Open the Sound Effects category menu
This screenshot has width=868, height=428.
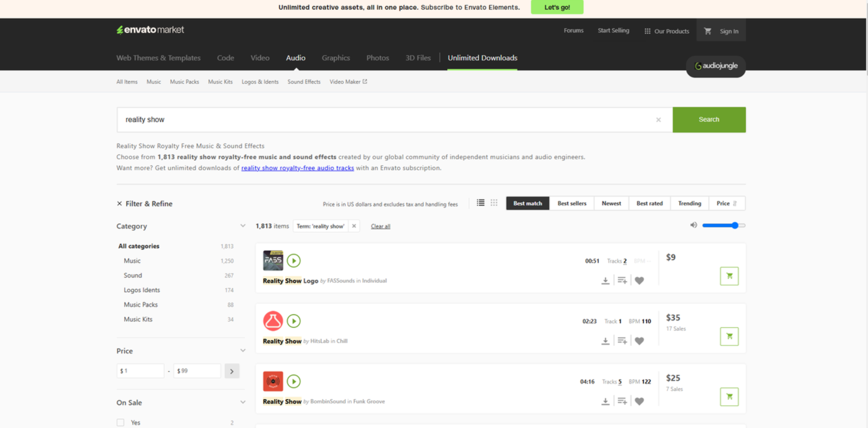(304, 82)
